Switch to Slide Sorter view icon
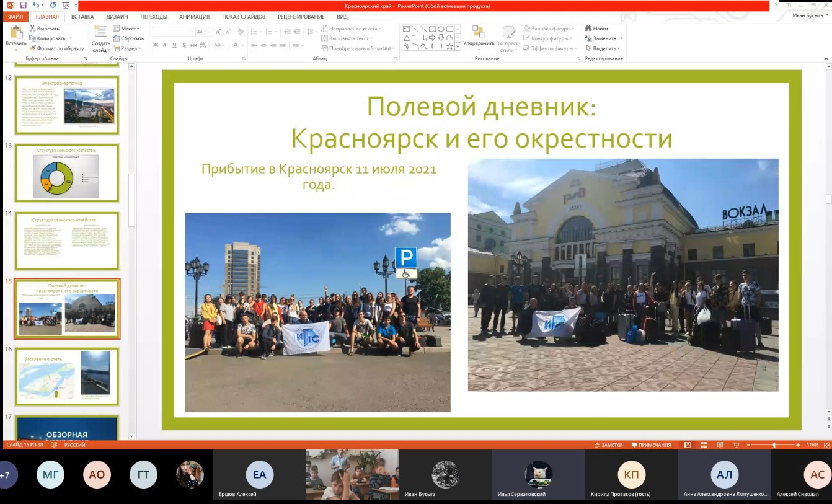 point(705,445)
